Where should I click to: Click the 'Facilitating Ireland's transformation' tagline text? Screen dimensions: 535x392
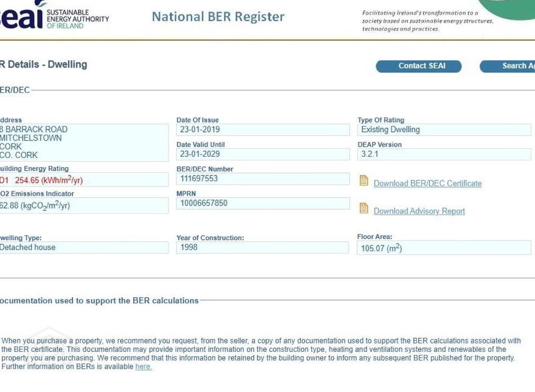427,21
